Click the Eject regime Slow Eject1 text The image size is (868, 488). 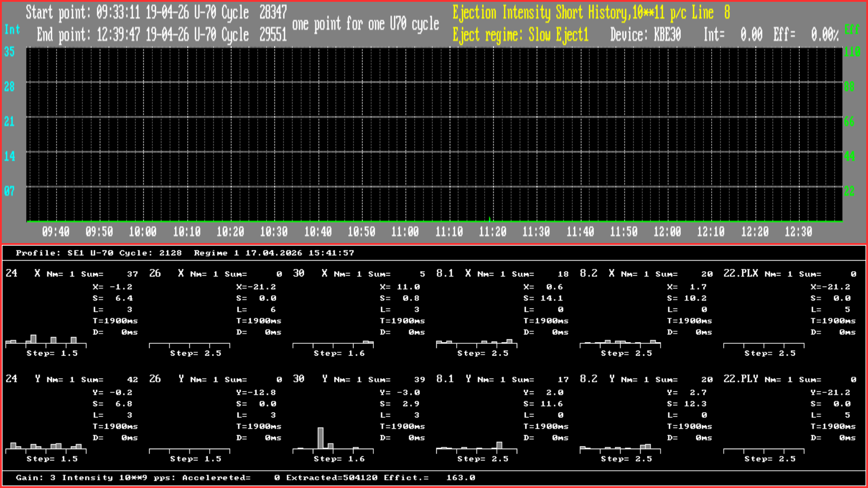point(520,35)
